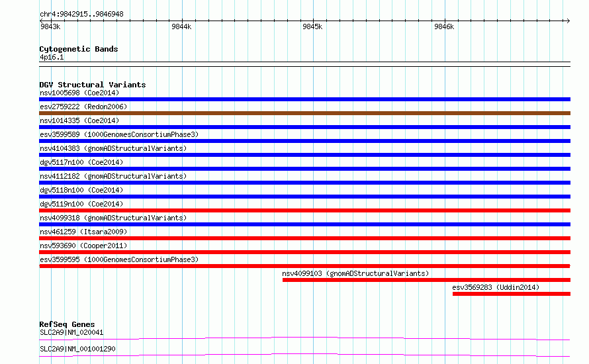The image size is (589, 364).
Task: Click the DGV Structural Variants track title
Action: pos(93,85)
